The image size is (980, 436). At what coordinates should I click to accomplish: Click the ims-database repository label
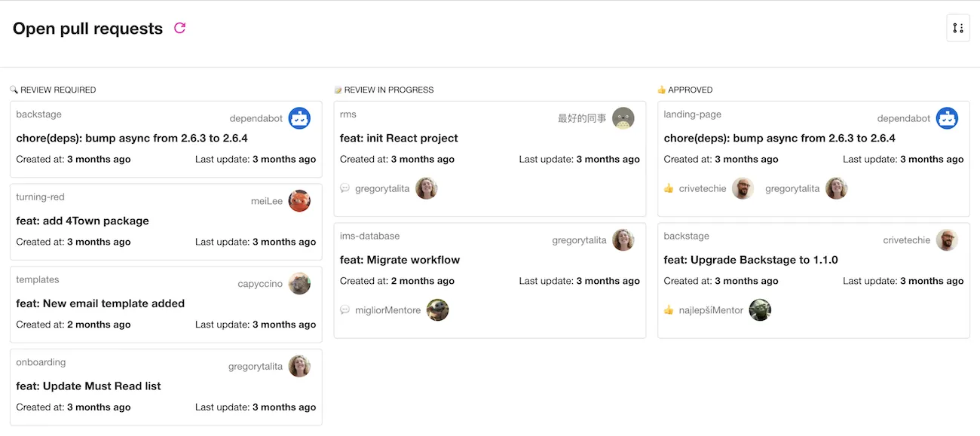pyautogui.click(x=369, y=236)
